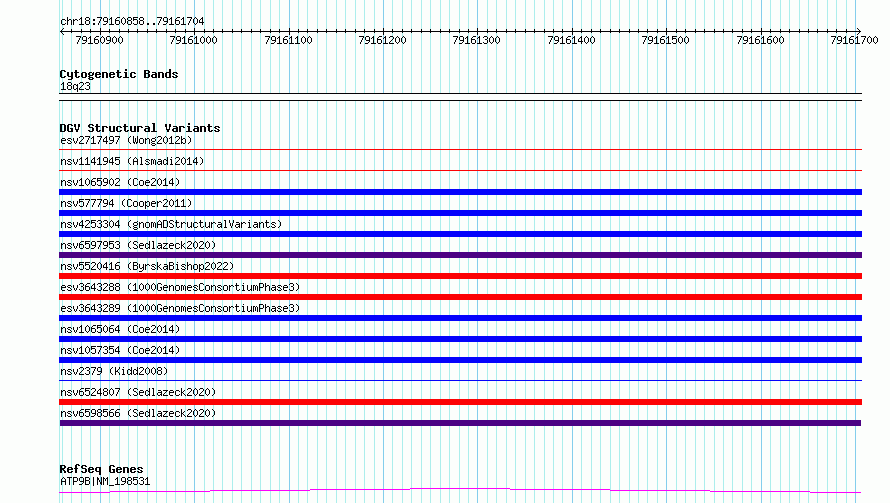This screenshot has height=503, width=890.
Task: Click the blue bar under nsv1065064
Action: tap(460, 339)
